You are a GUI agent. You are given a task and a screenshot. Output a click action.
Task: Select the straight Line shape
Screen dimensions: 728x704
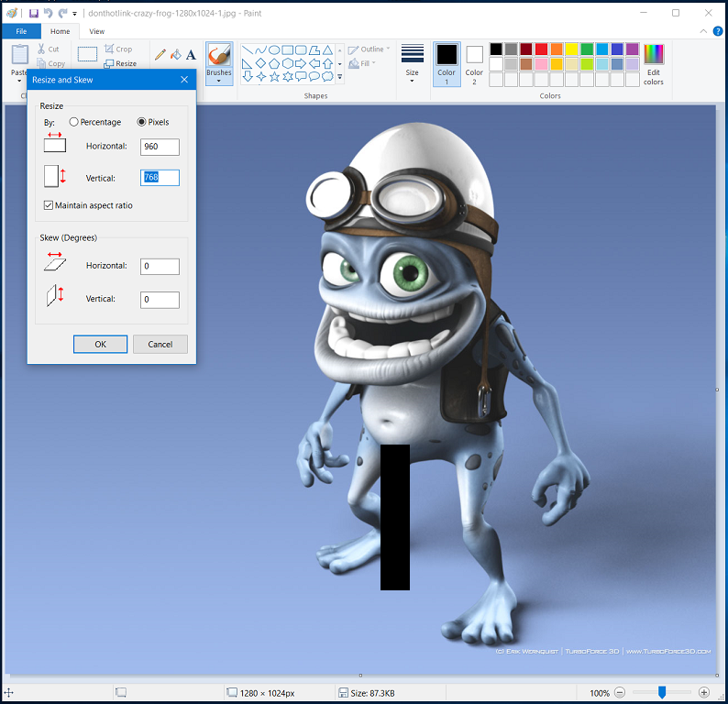click(x=248, y=50)
